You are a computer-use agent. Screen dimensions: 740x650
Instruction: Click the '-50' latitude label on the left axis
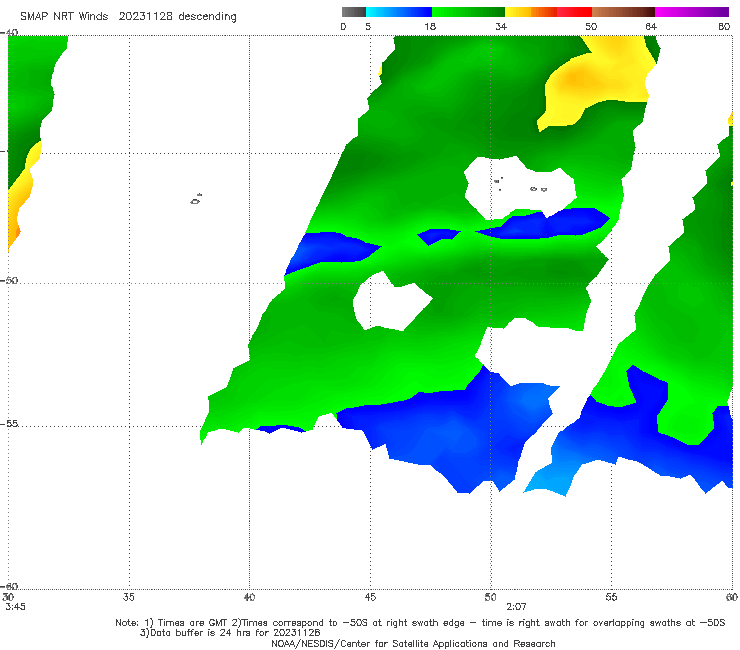point(9,280)
